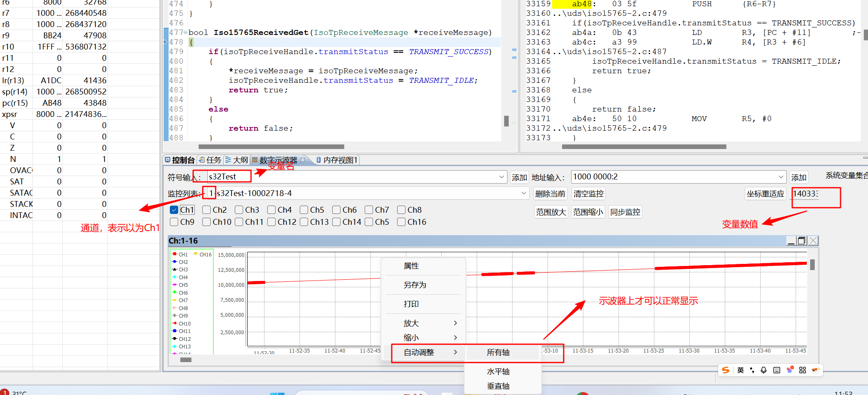The width and height of the screenshot is (868, 395).
Task: Enable the Ch3 channel checkbox
Action: (239, 210)
